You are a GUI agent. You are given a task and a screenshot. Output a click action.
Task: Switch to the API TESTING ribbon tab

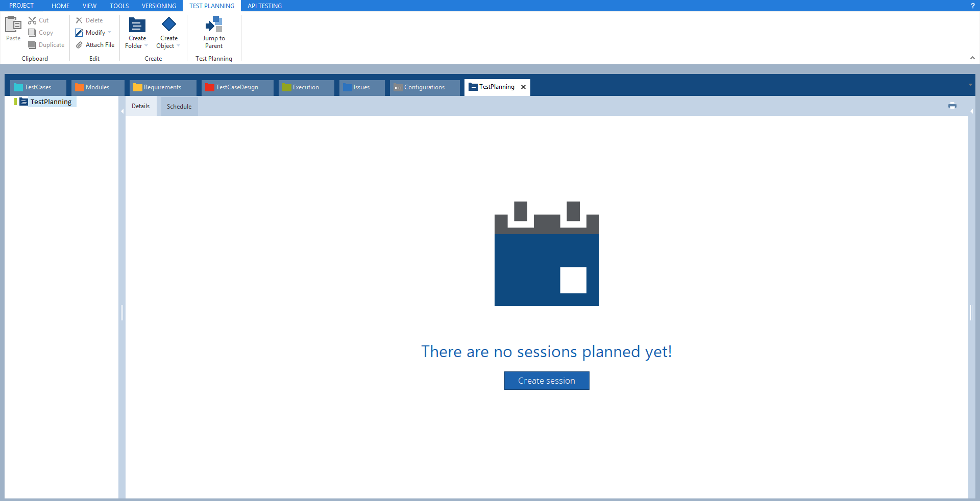pos(264,6)
